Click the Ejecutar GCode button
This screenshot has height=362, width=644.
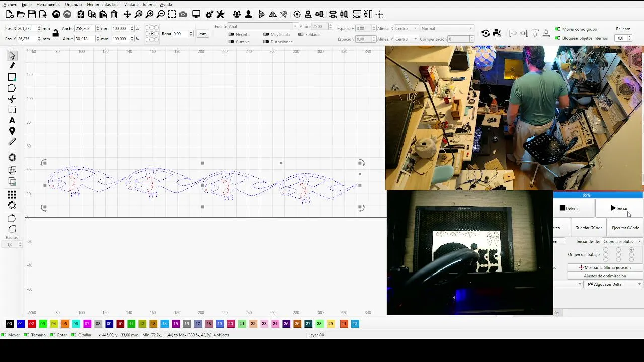pos(625,228)
